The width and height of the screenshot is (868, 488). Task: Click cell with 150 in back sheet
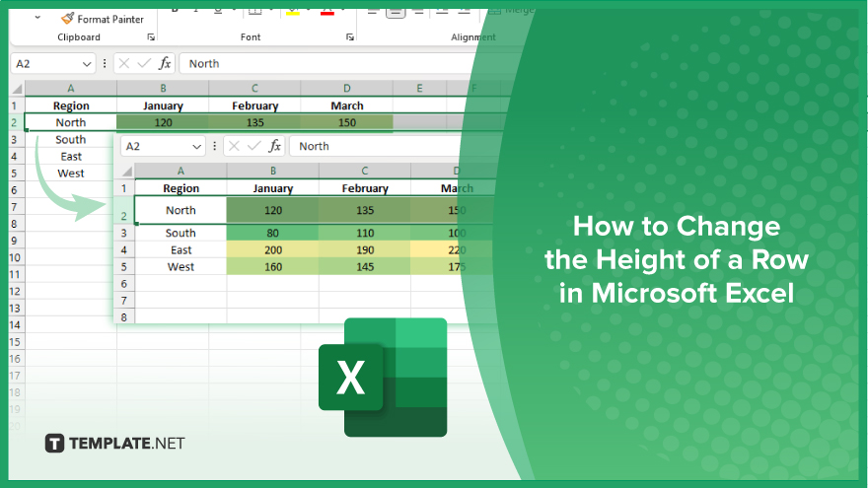click(x=346, y=122)
